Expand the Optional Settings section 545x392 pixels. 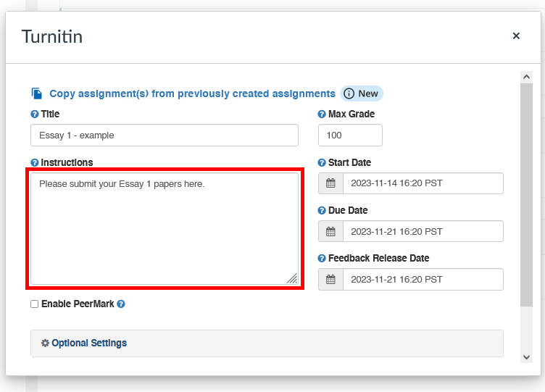(x=267, y=343)
